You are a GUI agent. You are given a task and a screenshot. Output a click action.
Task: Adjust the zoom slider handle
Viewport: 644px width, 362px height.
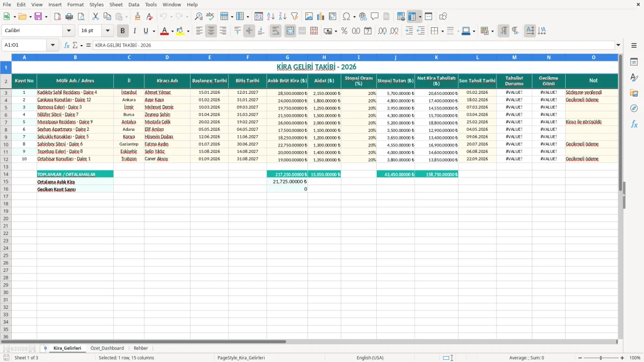[x=601, y=358]
